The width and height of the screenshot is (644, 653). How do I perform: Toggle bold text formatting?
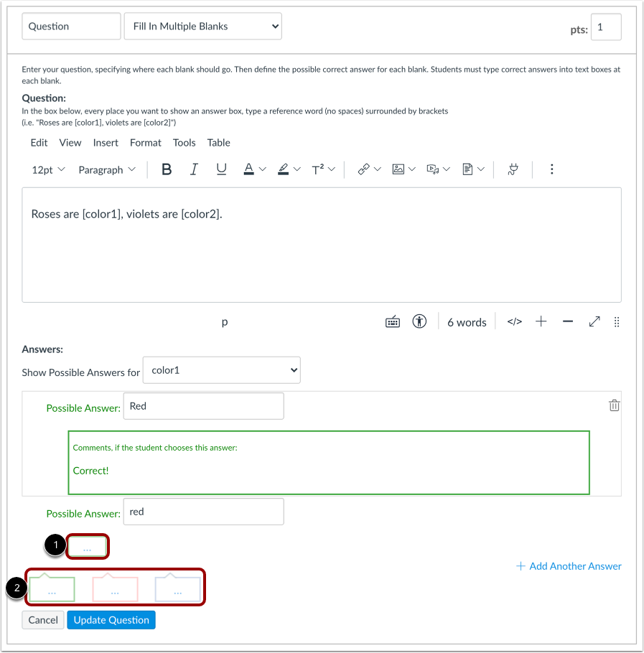(166, 169)
